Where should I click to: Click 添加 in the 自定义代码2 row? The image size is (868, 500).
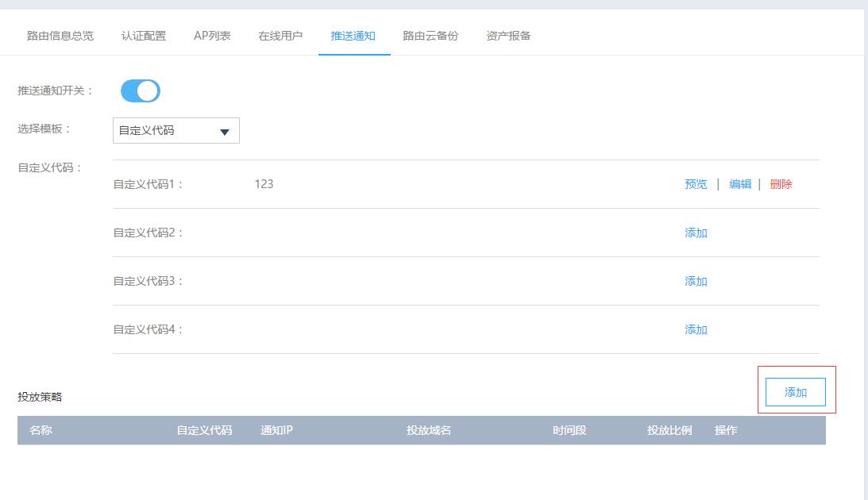point(696,233)
